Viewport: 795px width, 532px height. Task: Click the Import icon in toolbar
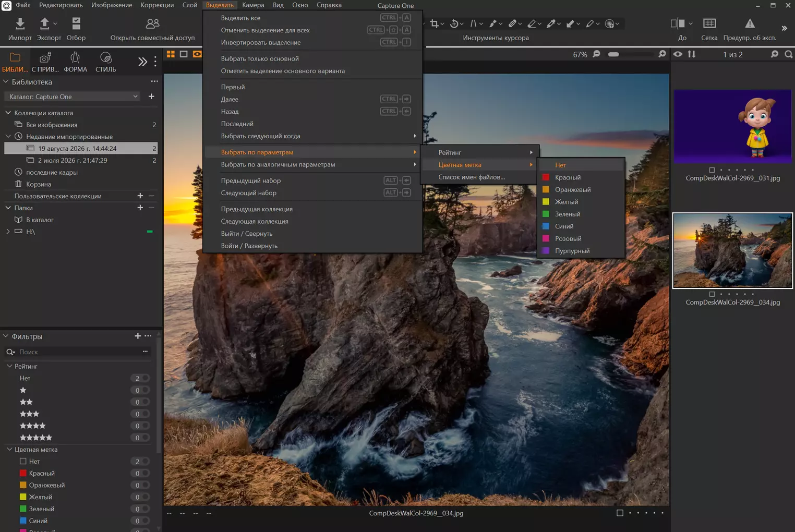coord(20,23)
